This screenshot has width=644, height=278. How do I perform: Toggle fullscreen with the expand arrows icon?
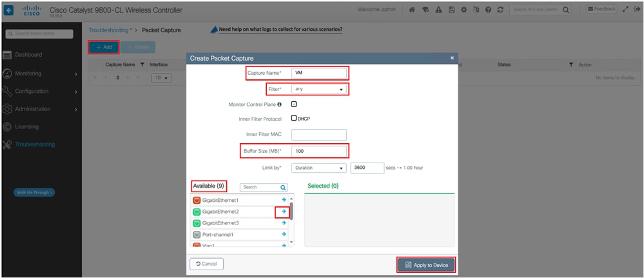click(625, 10)
